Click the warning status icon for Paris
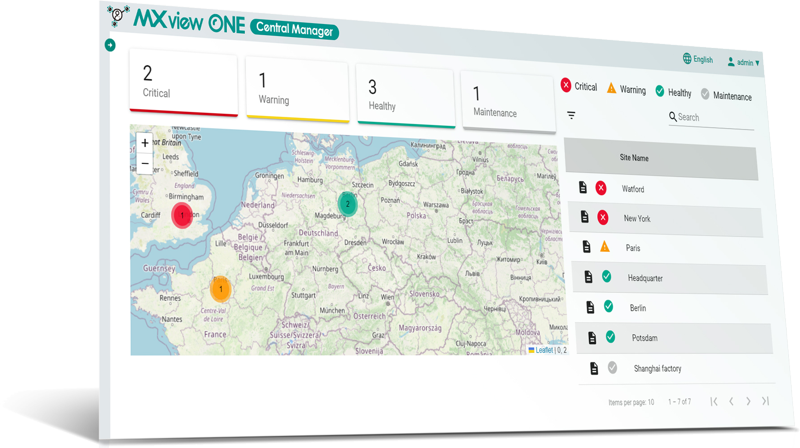This screenshot has height=448, width=800. (605, 247)
